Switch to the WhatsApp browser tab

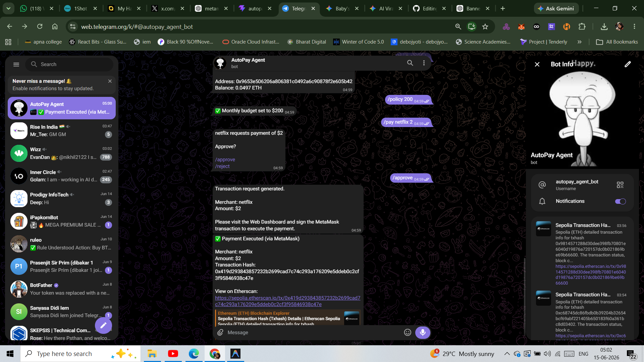pyautogui.click(x=36, y=9)
